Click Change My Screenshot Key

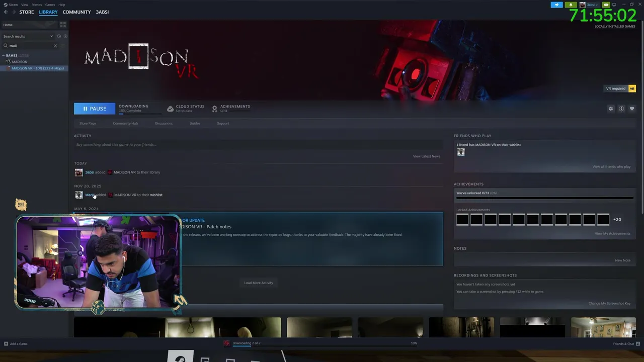click(x=609, y=303)
